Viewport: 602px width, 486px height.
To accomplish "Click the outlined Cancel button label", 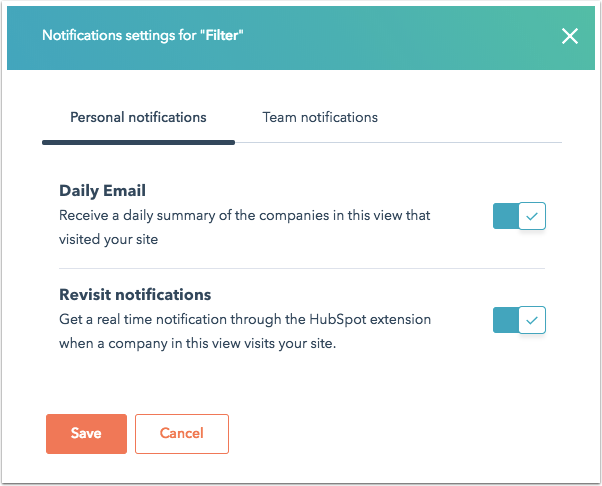I will click(182, 433).
